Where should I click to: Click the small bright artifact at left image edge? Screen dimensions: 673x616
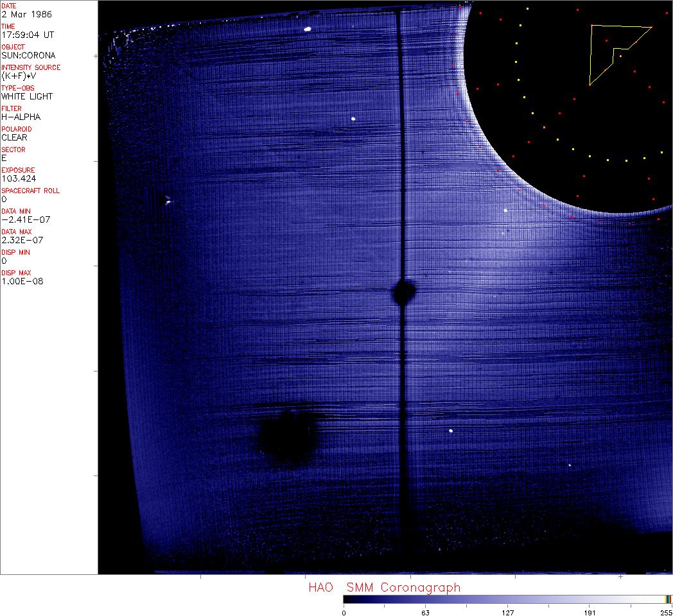(x=167, y=201)
